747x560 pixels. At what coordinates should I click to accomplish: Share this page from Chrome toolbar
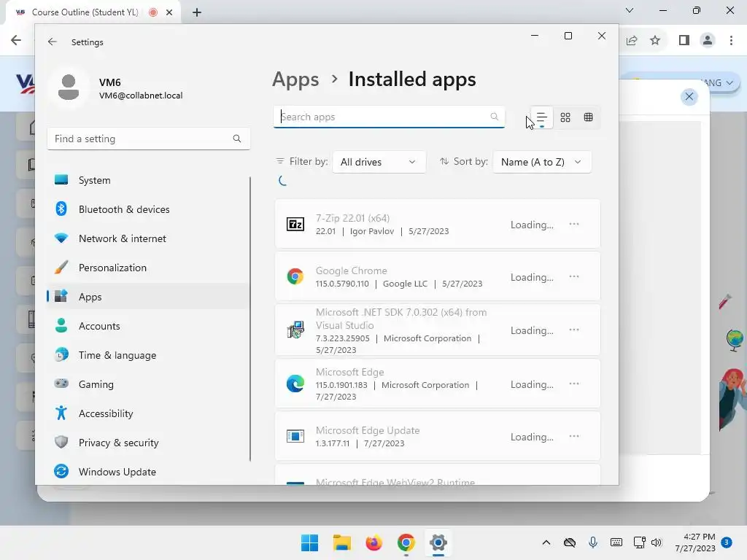point(632,41)
